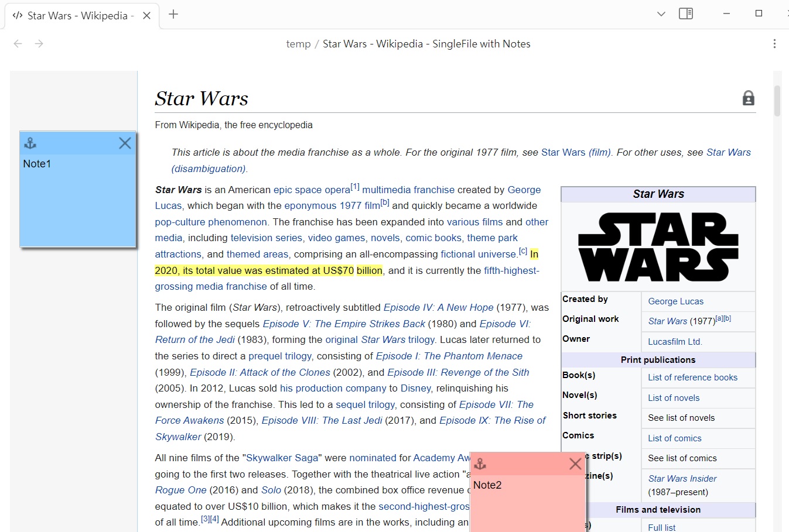This screenshot has height=532, width=789.
Task: Open the epic space opera link
Action: [x=312, y=190]
